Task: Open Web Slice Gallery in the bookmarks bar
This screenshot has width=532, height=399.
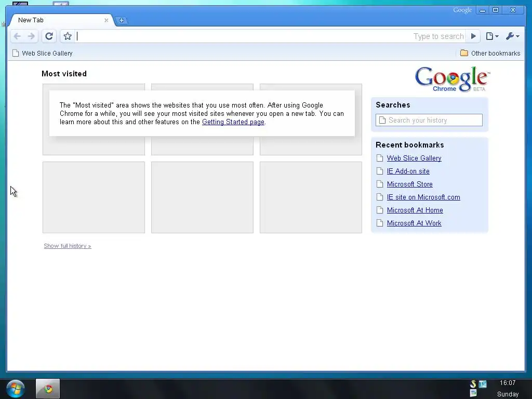Action: [43, 54]
